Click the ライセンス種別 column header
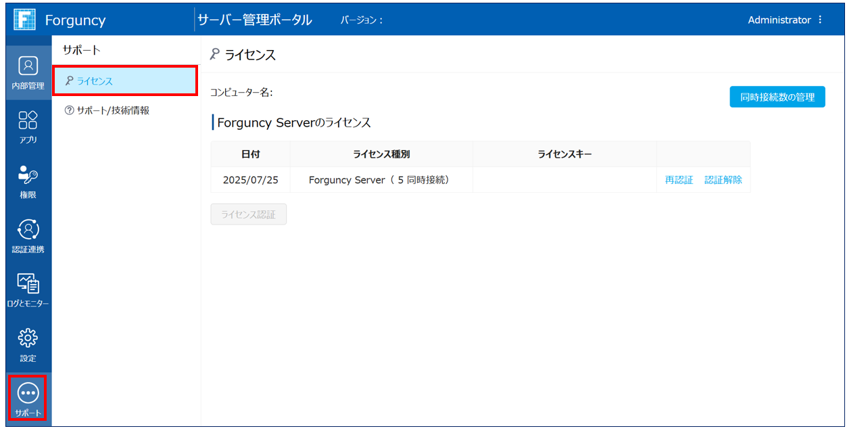The width and height of the screenshot is (868, 435). pos(381,154)
